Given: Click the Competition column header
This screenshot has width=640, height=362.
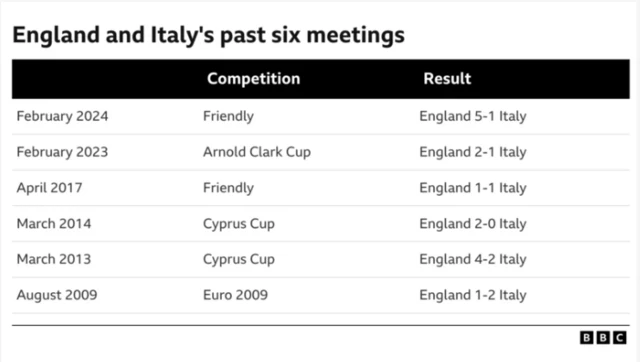Looking at the screenshot, I should [253, 79].
